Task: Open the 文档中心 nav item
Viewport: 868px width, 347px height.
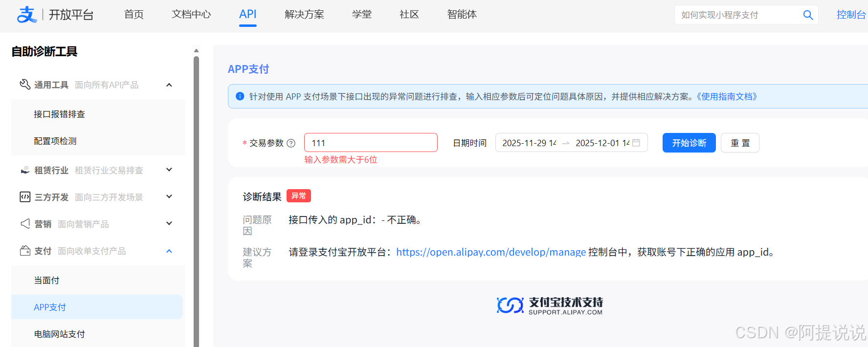Action: pos(191,15)
